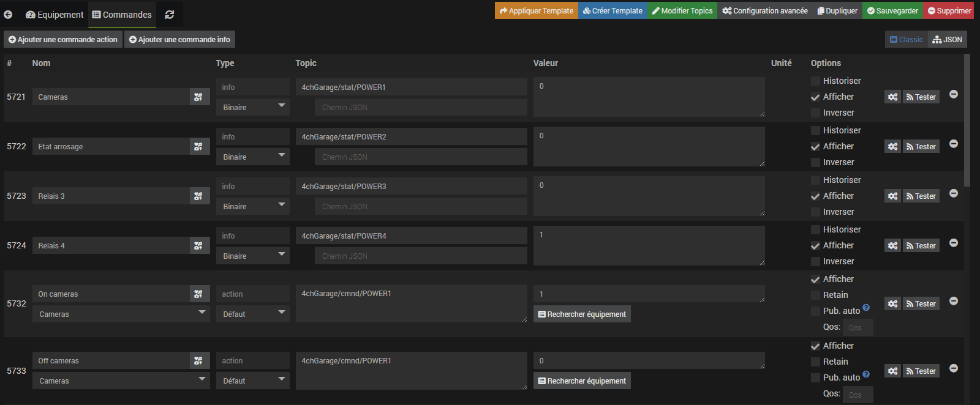This screenshot has width=980, height=405.
Task: Switch to the Equipement tab
Action: point(55,15)
